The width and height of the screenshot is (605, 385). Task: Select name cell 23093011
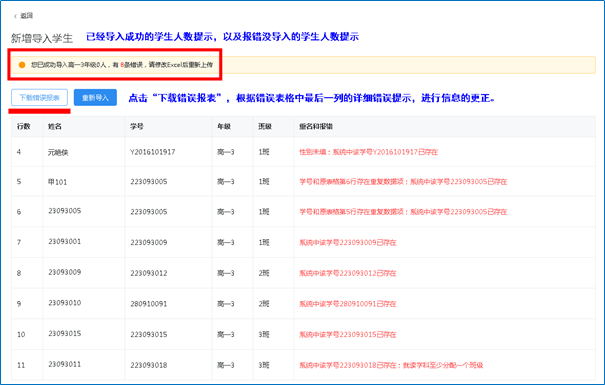point(64,364)
